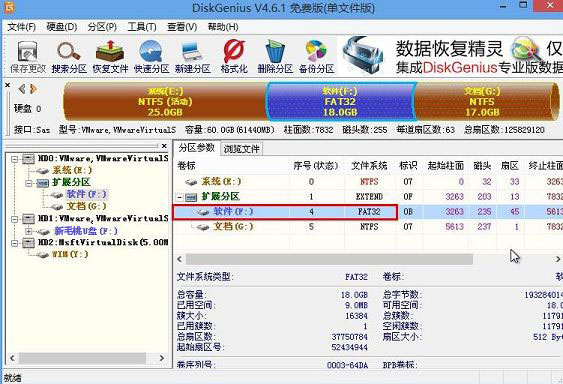Delete partition using 删除分区 icon
The image size is (563, 384).
pos(275,56)
